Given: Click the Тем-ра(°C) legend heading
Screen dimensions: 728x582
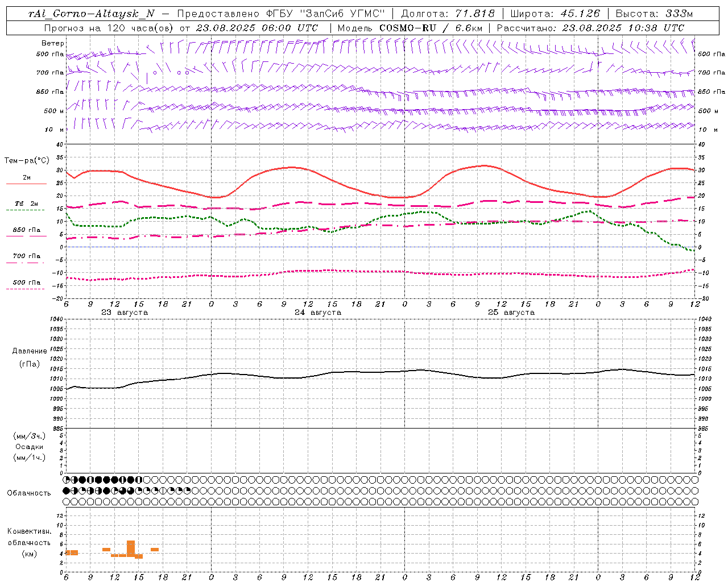Looking at the screenshot, I should click(27, 161).
